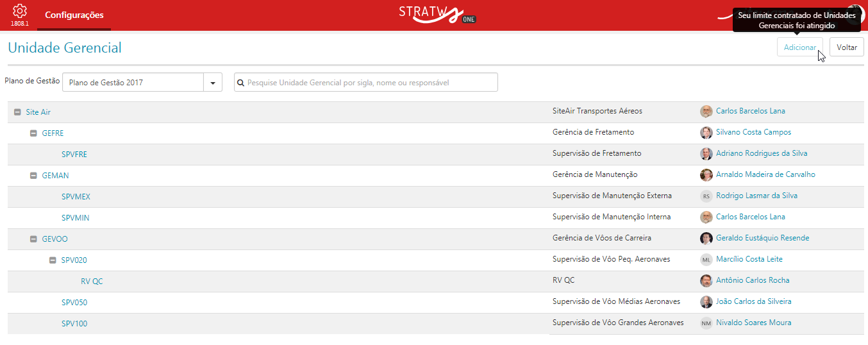
Task: Click Geraldo Eustáquio Resende avatar
Action: [706, 238]
